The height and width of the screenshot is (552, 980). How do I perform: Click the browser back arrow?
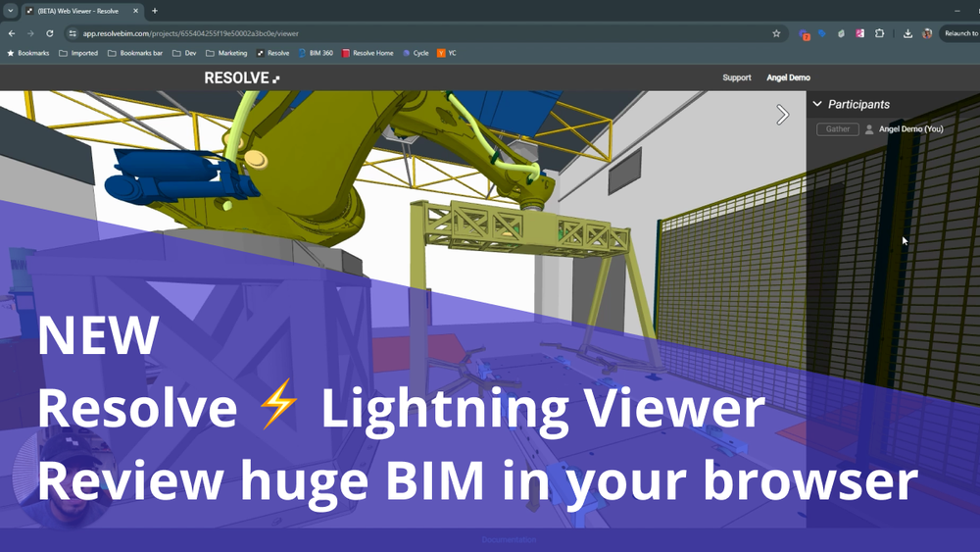tap(12, 33)
